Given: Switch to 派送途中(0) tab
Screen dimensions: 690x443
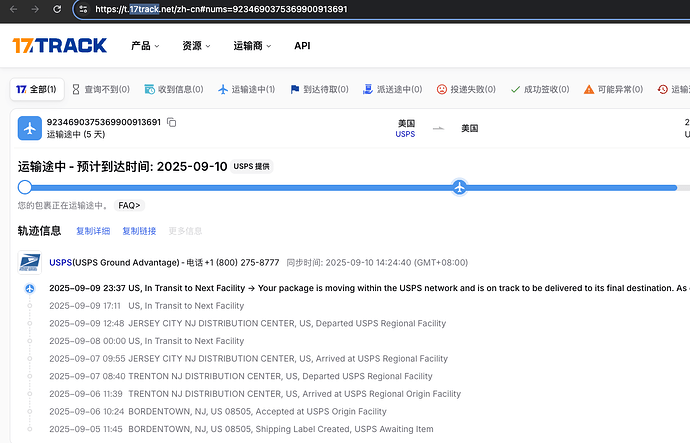Looking at the screenshot, I should click(393, 89).
